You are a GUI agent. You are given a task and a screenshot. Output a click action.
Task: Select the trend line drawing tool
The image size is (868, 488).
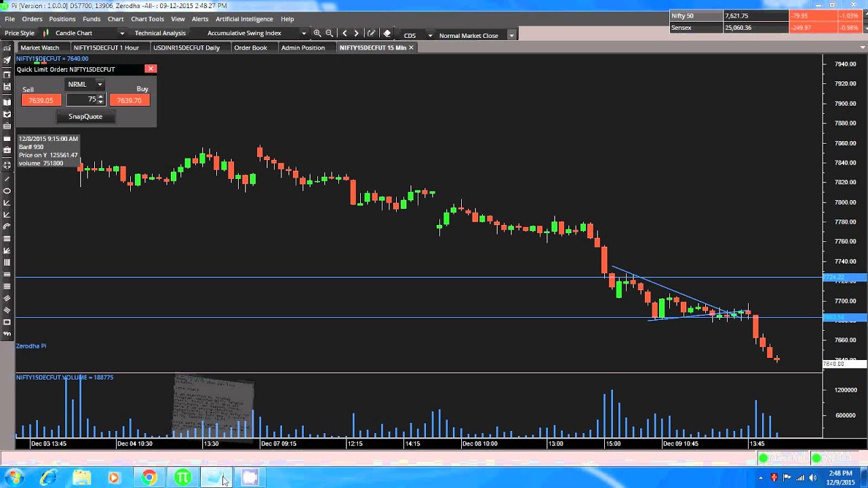click(x=7, y=179)
